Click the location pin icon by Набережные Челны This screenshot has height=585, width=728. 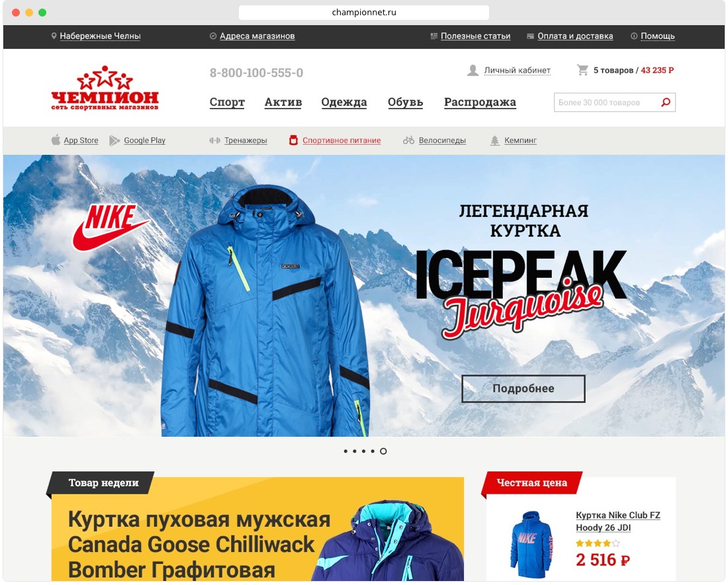pyautogui.click(x=54, y=36)
